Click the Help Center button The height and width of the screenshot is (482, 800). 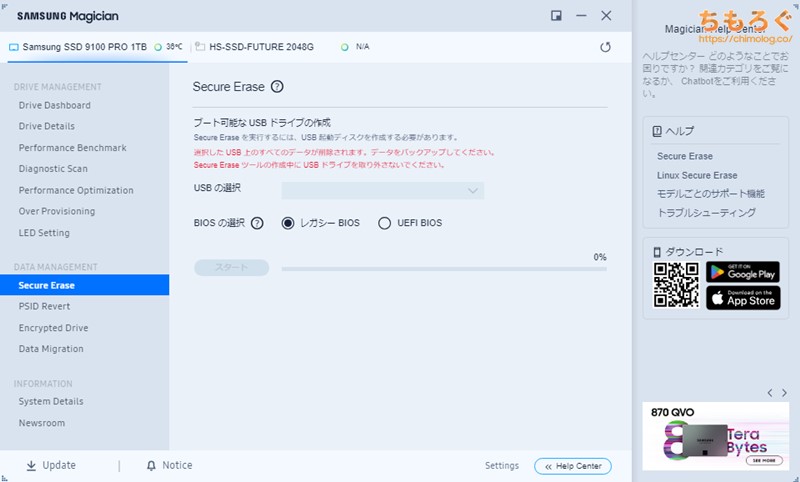coord(572,466)
